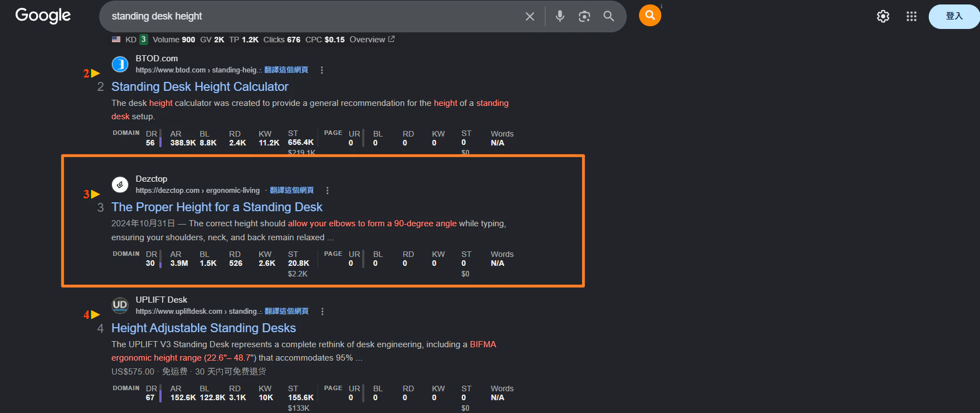Click the Dezctop site name text

click(152, 179)
